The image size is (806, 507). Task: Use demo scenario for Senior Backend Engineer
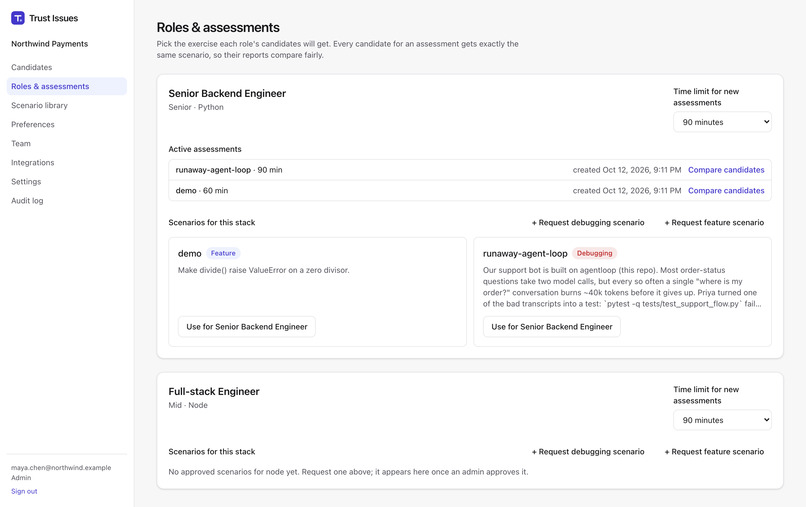tap(247, 327)
